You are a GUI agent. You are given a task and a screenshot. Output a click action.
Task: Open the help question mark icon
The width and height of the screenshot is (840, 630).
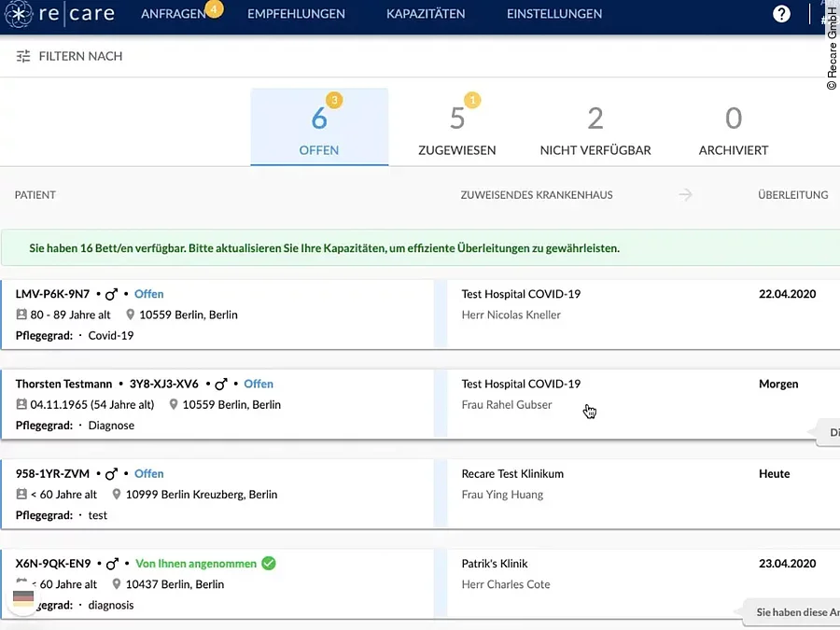781,14
